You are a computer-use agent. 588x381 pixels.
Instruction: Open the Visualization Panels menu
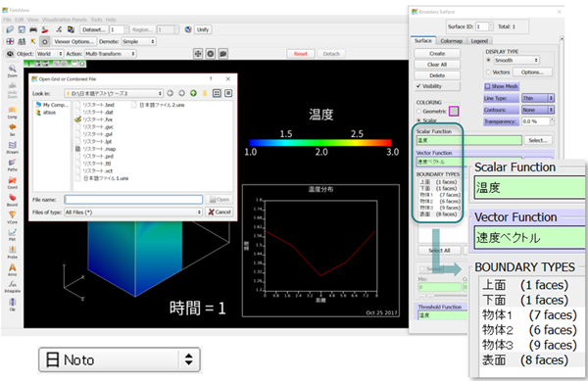(x=64, y=20)
